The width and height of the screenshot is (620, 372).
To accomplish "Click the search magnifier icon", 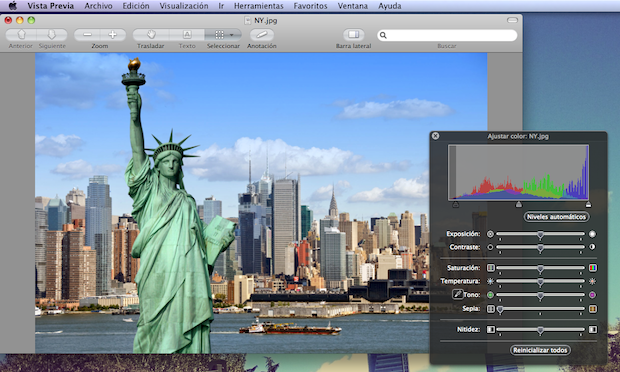I will pos(383,35).
